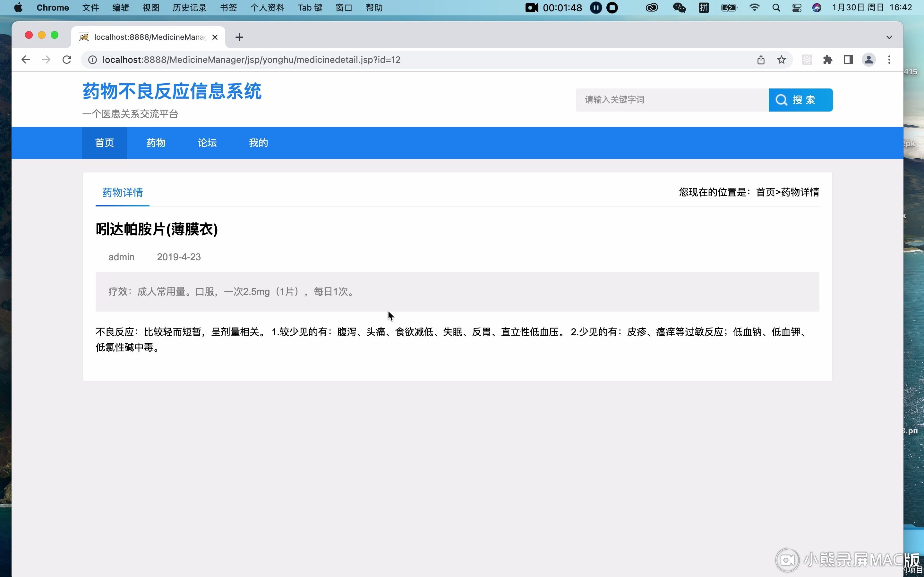Open the React DevTools extension icon

tap(807, 60)
